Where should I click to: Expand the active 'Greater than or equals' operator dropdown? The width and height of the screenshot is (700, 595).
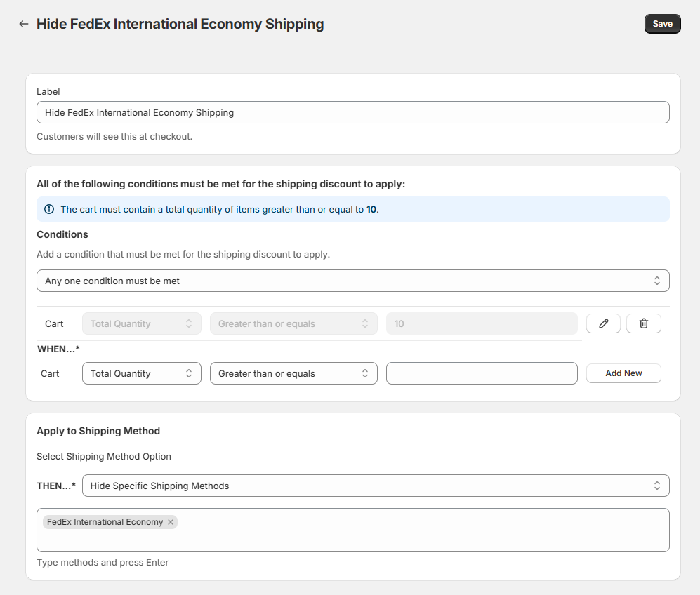click(x=293, y=373)
